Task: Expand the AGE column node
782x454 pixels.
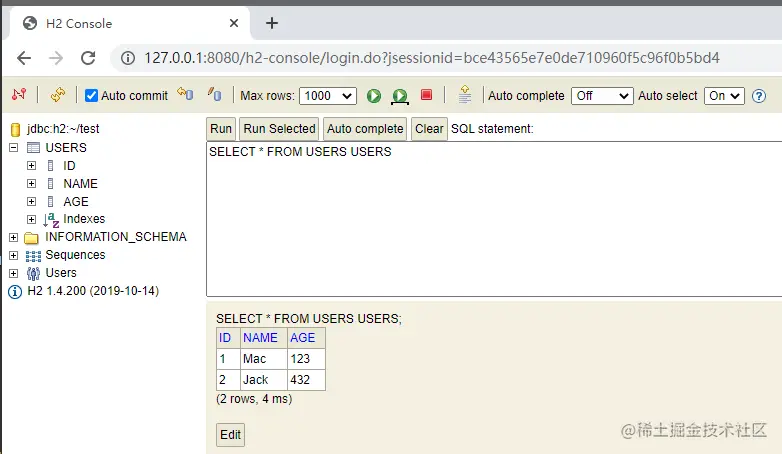Action: (31, 202)
